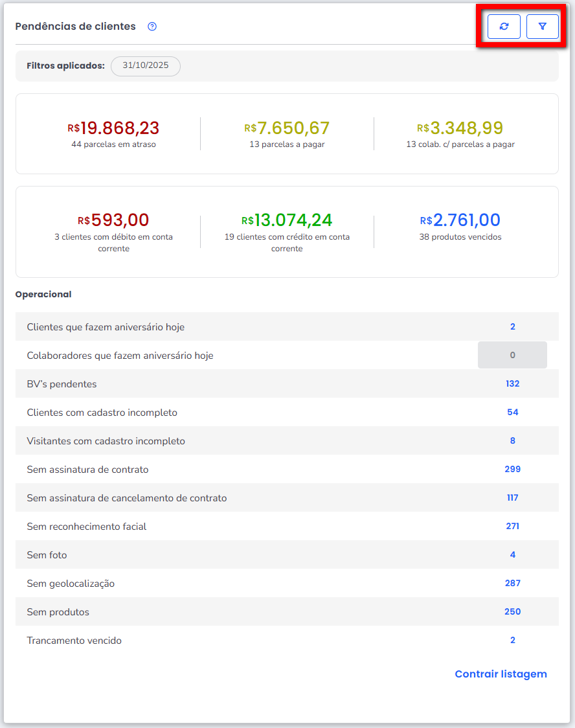Open the filter funnel icon button

[543, 27]
